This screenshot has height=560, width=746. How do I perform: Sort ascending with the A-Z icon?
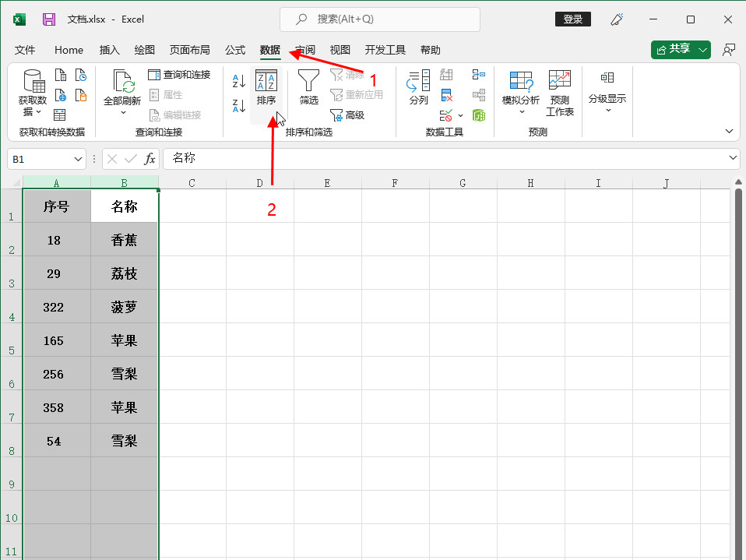pos(239,80)
